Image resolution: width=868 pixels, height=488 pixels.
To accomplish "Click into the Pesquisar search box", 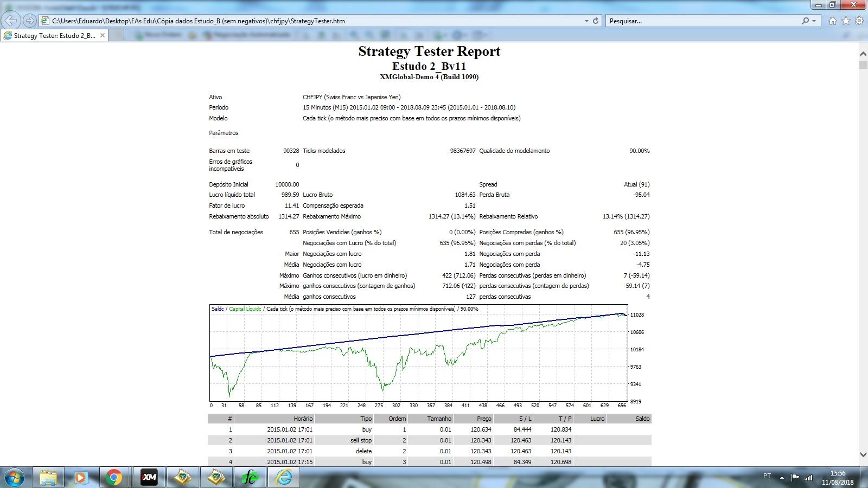I will point(703,21).
